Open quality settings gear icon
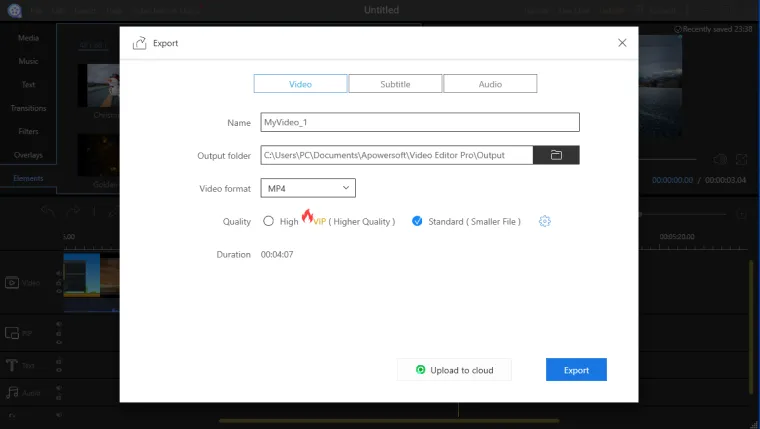This screenshot has height=429, width=760. tap(545, 221)
